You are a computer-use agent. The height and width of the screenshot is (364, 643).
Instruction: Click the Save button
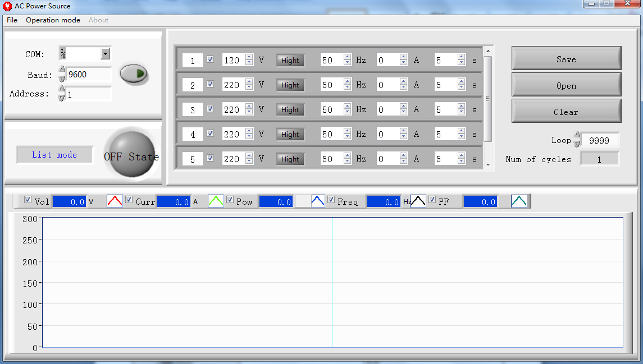point(566,59)
